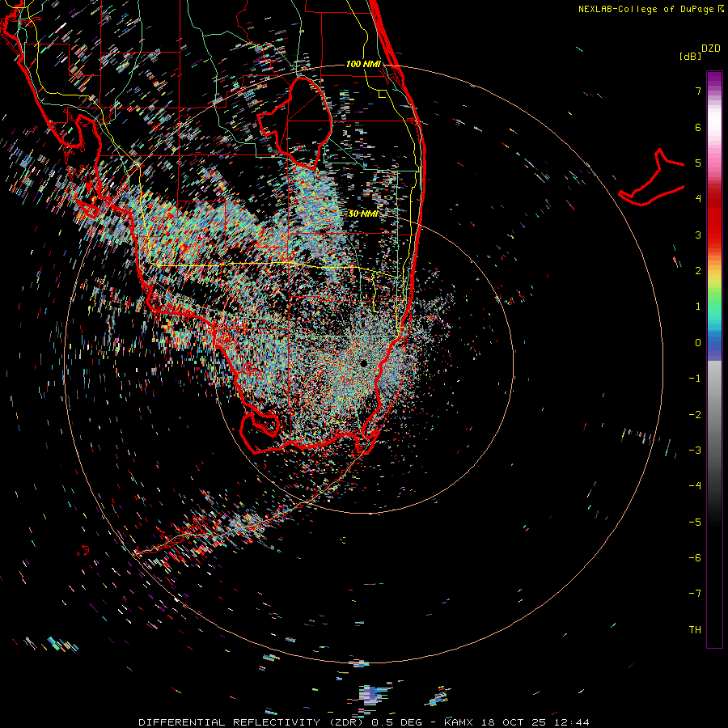Select the -5 dB label on the scale
Screen dimensions: 728x728
click(x=695, y=522)
